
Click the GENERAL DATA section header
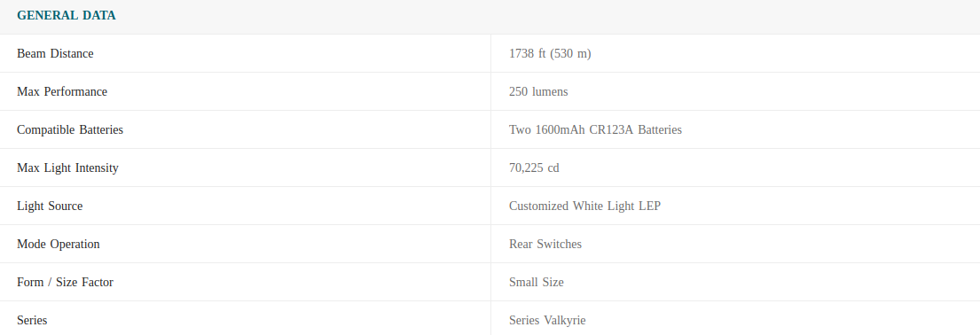(67, 16)
